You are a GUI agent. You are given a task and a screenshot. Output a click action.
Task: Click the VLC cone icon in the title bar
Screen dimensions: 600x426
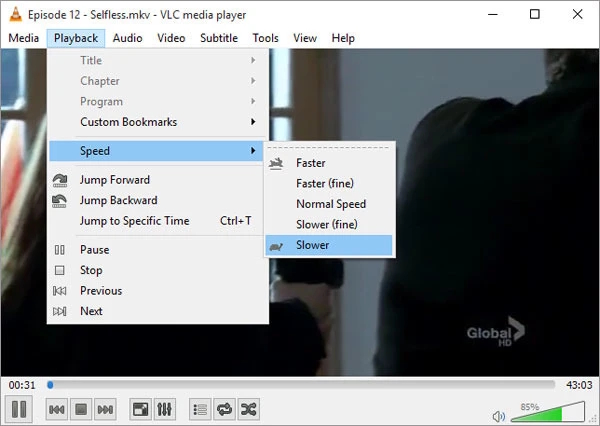(x=15, y=15)
